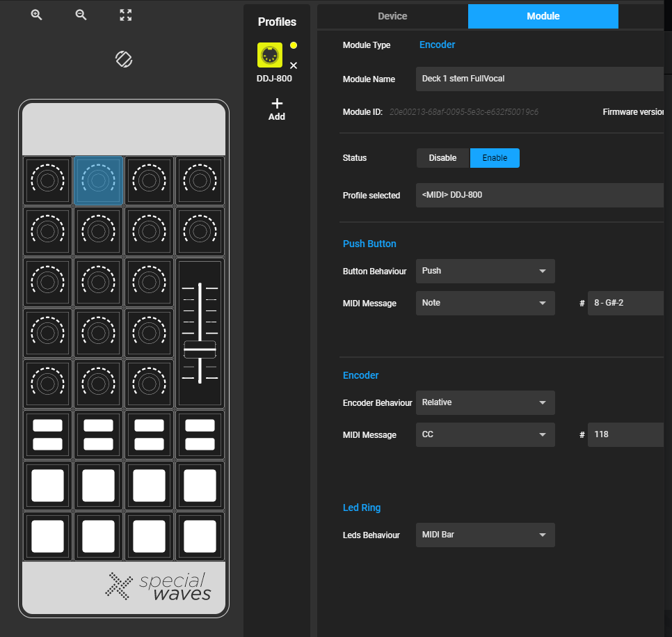This screenshot has height=637, width=672.
Task: Open the Leds Behaviour MIDI Bar dropdown
Action: (x=485, y=535)
